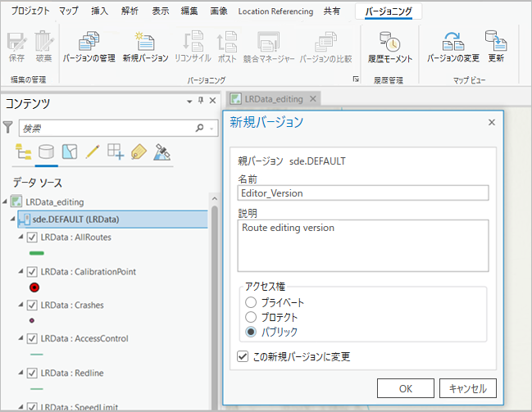Image resolution: width=532 pixels, height=412 pixels.
Task: Collapse the LRData : Crashes layer
Action: (20, 305)
